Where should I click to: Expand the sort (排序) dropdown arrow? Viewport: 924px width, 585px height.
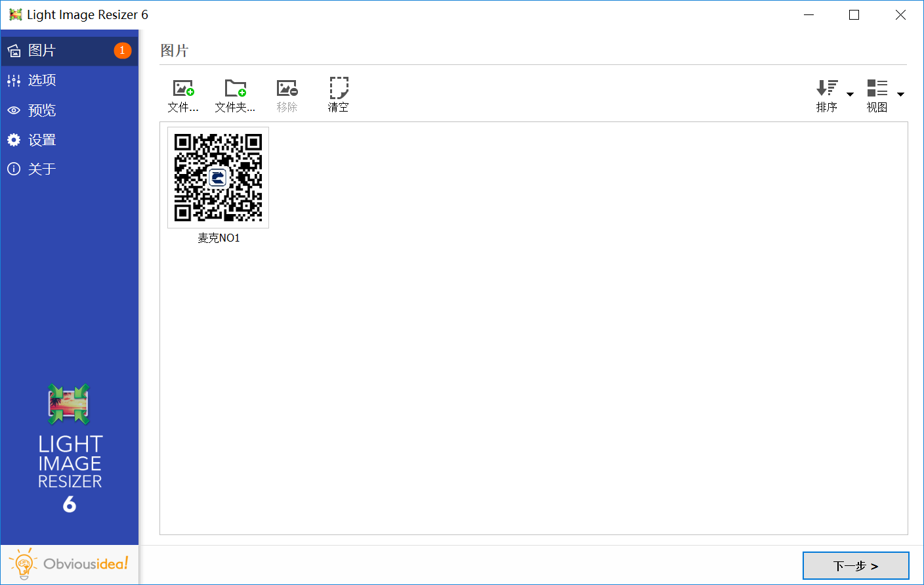(x=850, y=95)
